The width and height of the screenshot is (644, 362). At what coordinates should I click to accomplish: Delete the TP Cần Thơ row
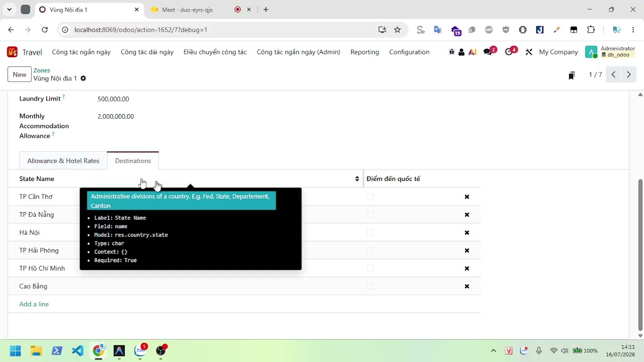click(x=467, y=197)
